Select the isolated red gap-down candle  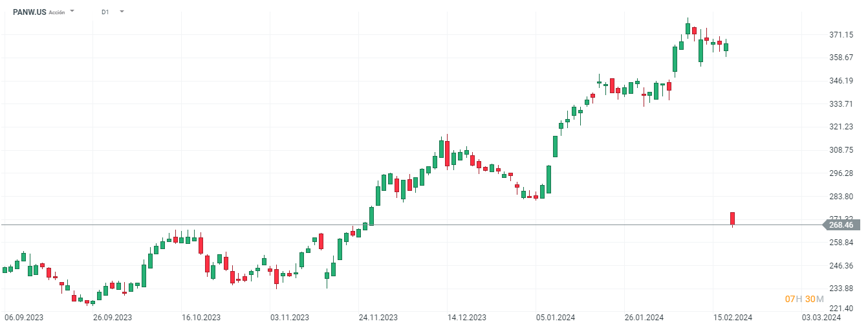tap(733, 219)
